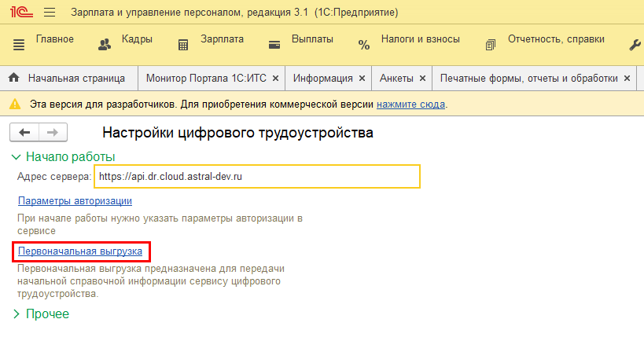The width and height of the screenshot is (644, 363).
Task: Open the Кадры section
Action: [x=126, y=40]
